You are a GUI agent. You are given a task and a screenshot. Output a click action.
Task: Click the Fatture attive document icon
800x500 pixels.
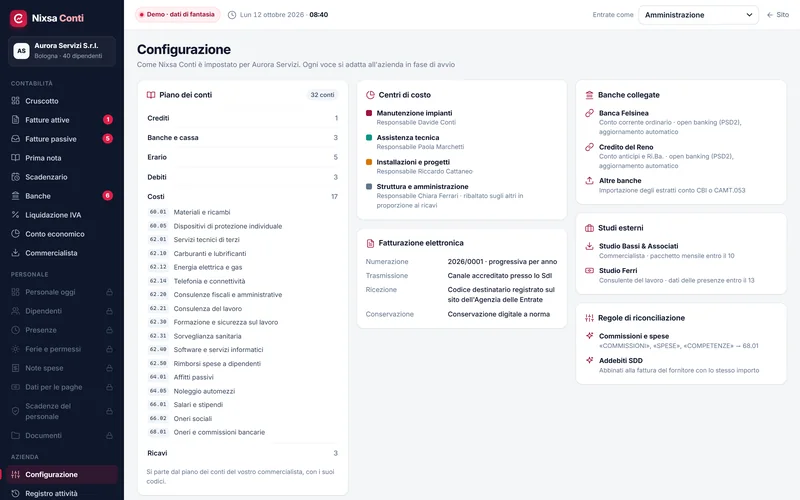point(15,119)
